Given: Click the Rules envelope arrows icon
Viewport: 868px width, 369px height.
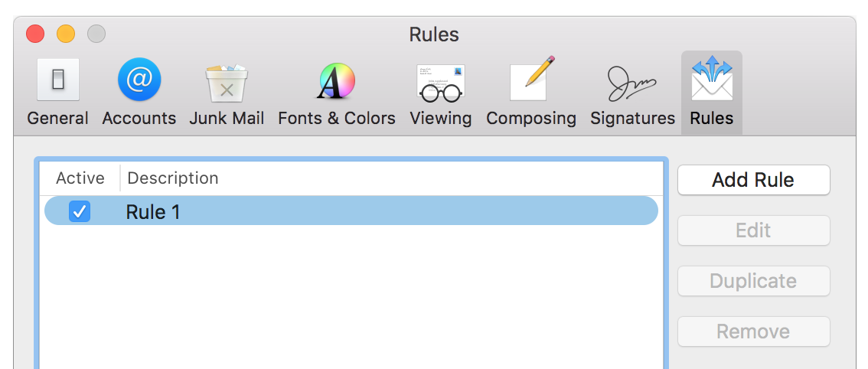Looking at the screenshot, I should point(712,78).
